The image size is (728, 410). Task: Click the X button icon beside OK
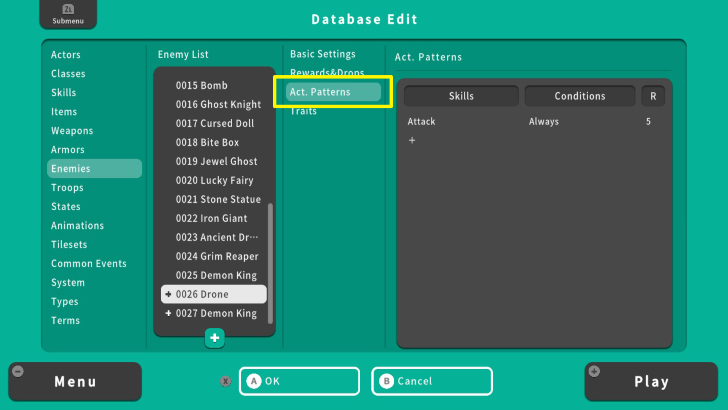[x=226, y=381]
